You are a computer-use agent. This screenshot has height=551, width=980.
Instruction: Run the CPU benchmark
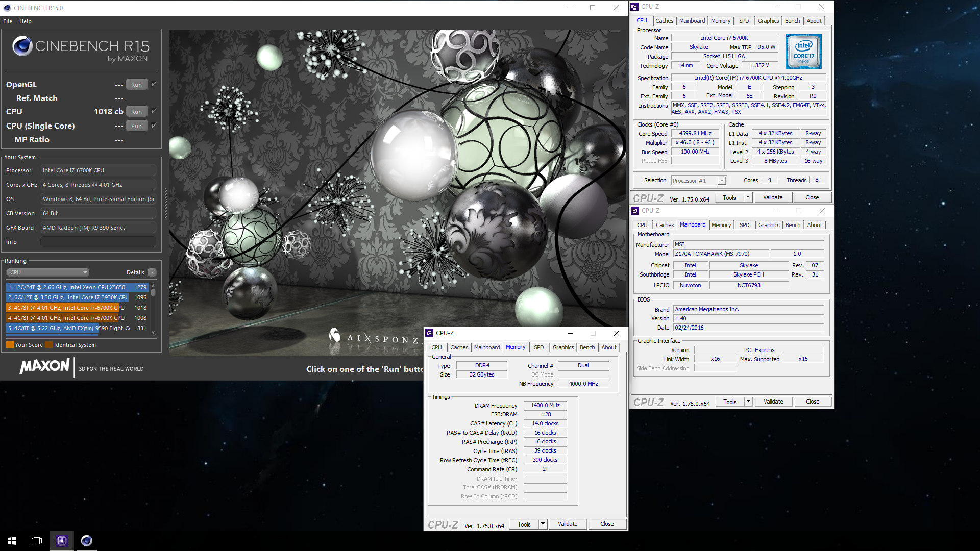tap(136, 111)
